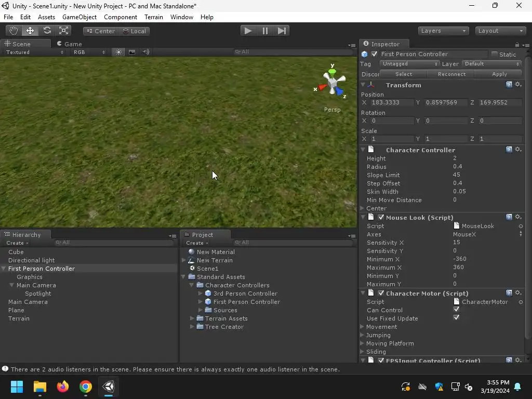Open Character Controller gear settings

pos(518,150)
